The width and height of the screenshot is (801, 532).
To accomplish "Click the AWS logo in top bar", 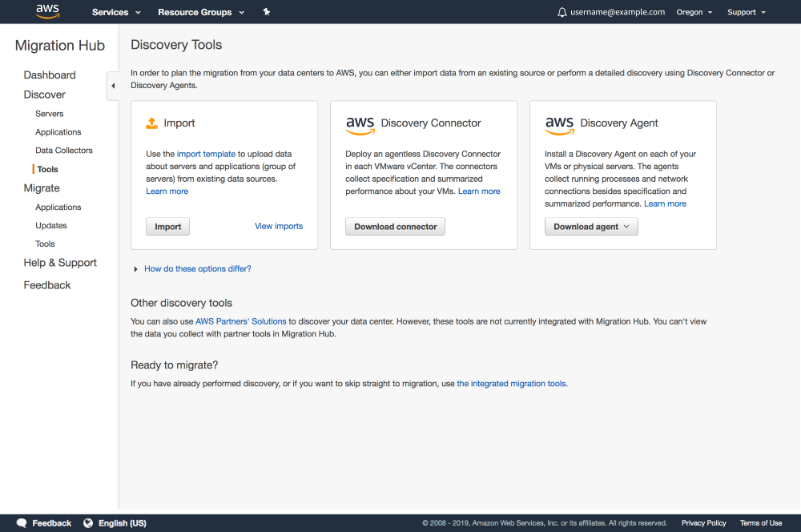I will (47, 11).
